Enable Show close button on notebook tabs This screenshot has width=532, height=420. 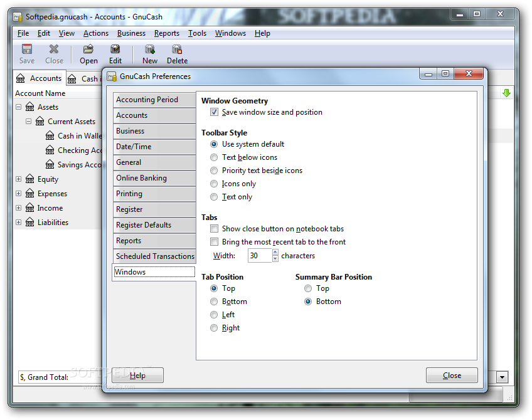[214, 229]
